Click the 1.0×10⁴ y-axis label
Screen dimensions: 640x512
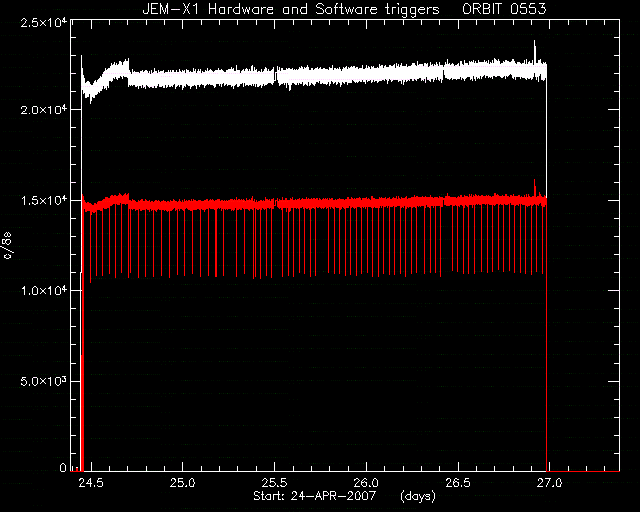click(x=44, y=290)
